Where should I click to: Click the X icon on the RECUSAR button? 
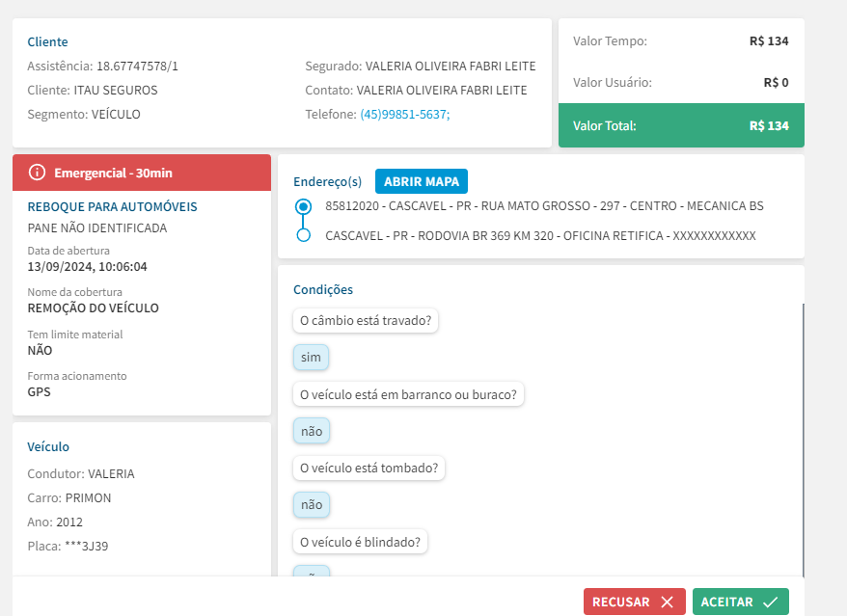pyautogui.click(x=667, y=602)
